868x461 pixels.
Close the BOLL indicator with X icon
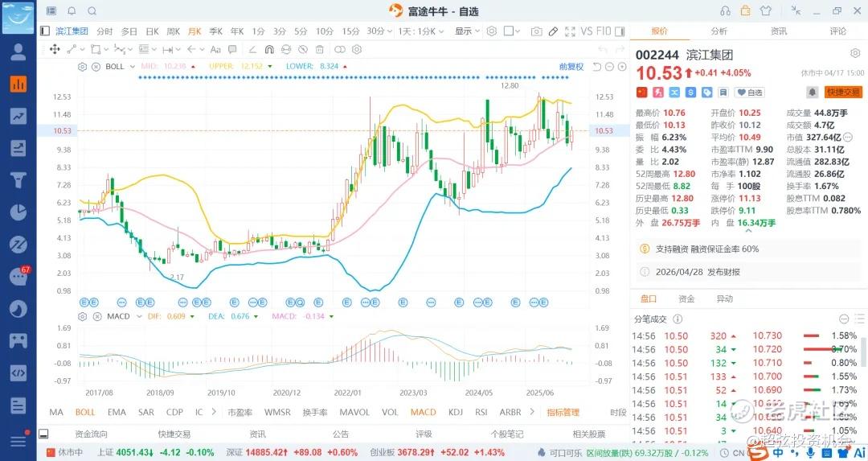pyautogui.click(x=96, y=66)
